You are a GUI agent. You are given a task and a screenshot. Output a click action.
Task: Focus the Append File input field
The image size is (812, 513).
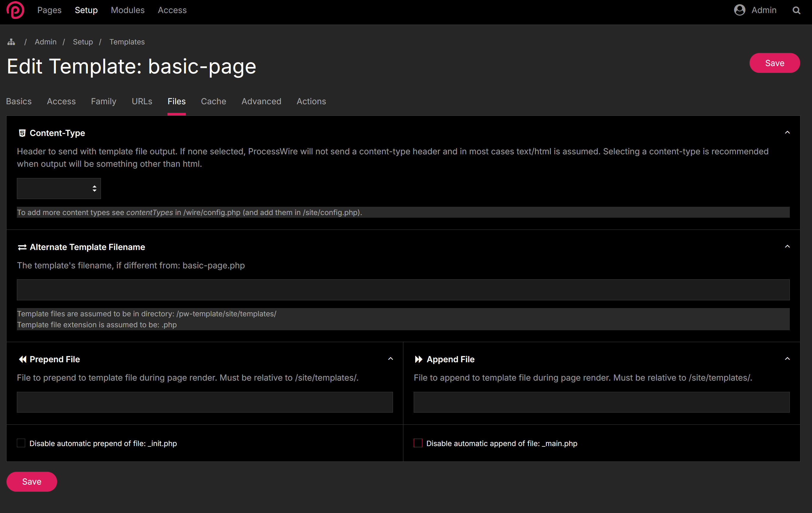coord(601,402)
